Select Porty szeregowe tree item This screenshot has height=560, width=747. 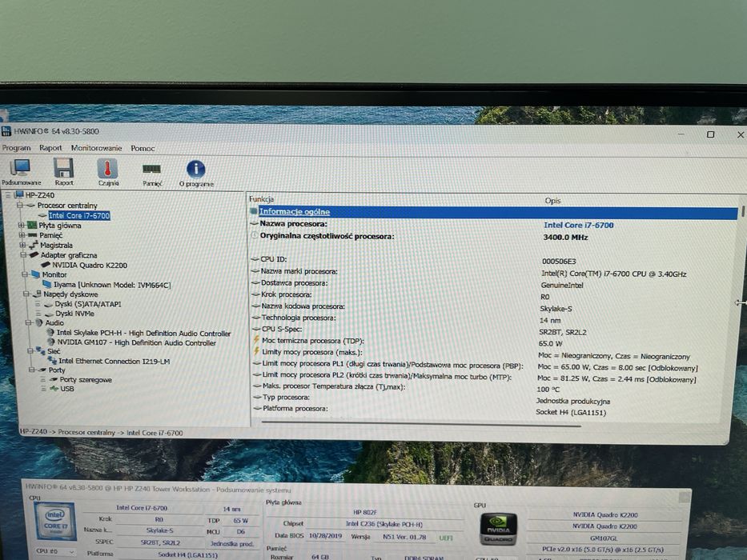point(86,379)
